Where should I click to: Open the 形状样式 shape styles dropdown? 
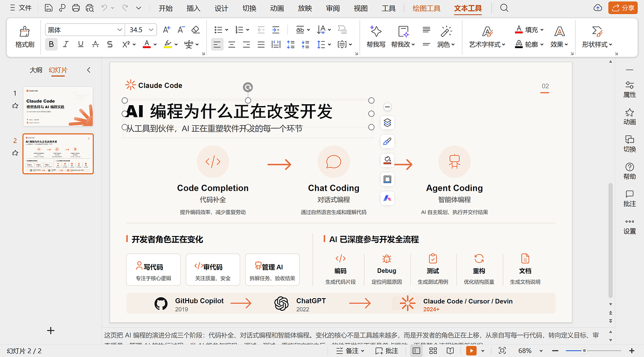597,44
